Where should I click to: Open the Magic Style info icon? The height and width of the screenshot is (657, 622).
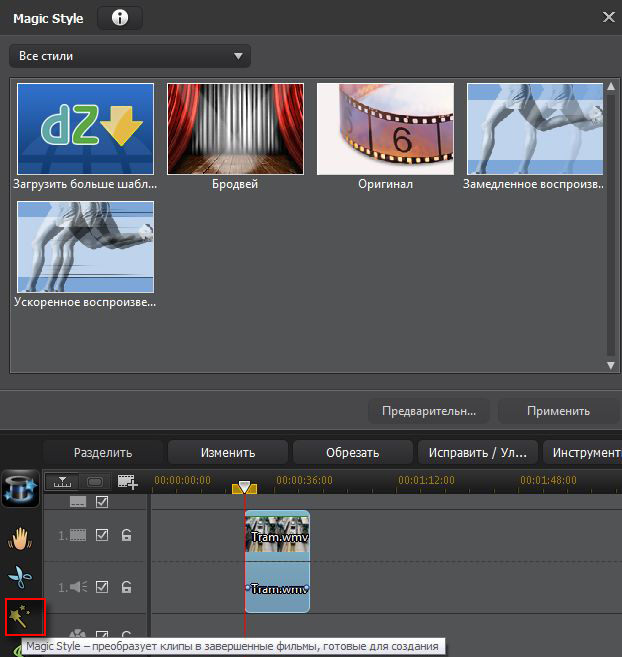coord(120,18)
